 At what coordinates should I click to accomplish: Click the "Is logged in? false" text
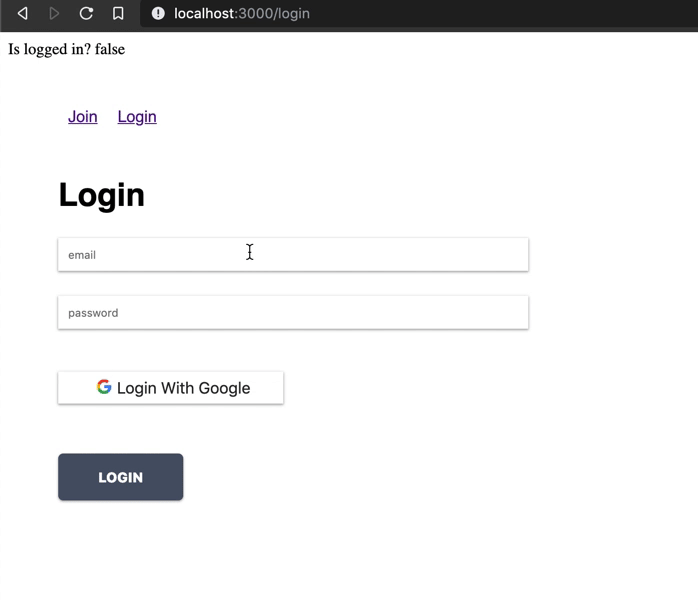66,49
